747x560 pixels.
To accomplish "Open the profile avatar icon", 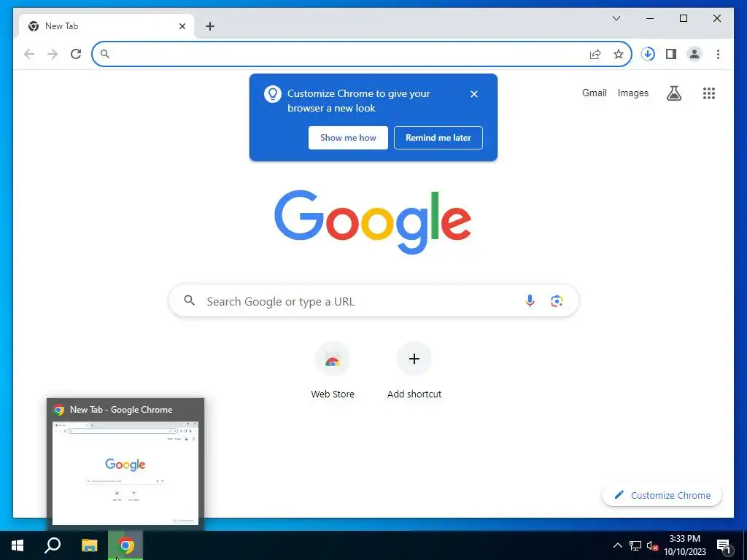I will point(694,54).
